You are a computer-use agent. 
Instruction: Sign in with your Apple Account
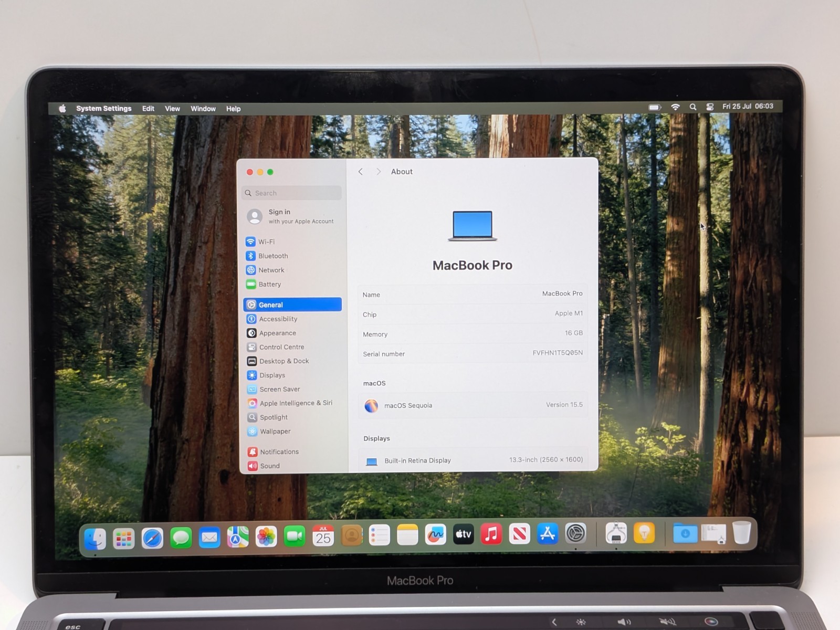pyautogui.click(x=292, y=216)
